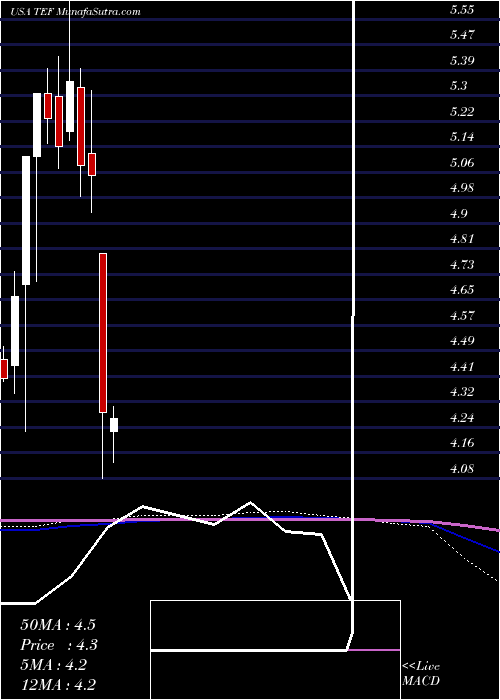Click the 4.57 price axis label
The width and height of the screenshot is (500, 700).
pos(461,316)
